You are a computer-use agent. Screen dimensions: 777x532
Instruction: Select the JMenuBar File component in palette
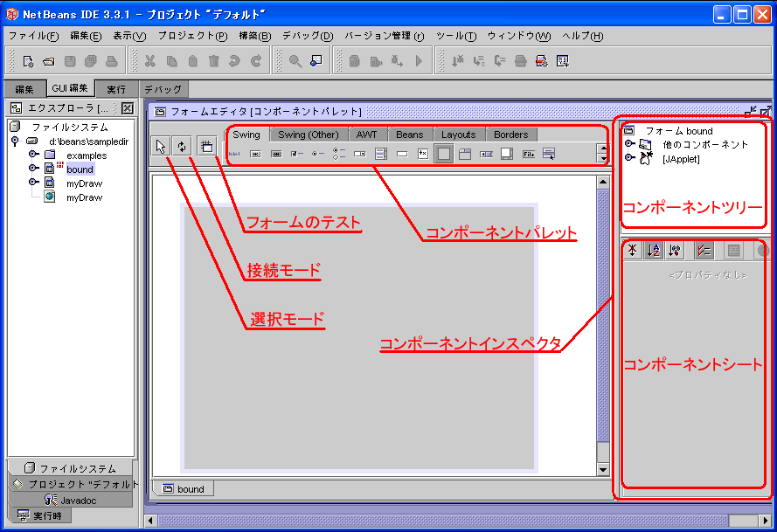pos(528,154)
